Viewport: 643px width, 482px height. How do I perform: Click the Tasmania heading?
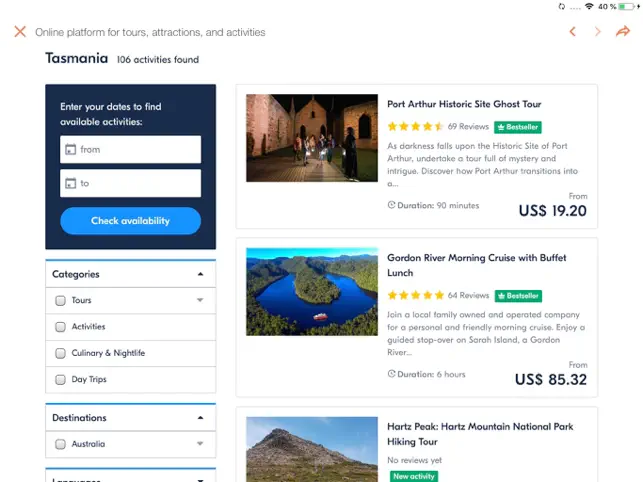click(x=77, y=58)
